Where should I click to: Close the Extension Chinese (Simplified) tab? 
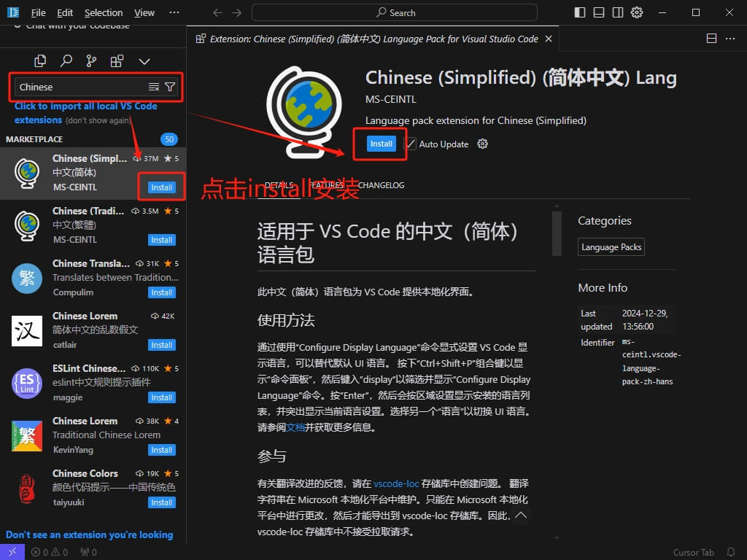click(x=549, y=39)
